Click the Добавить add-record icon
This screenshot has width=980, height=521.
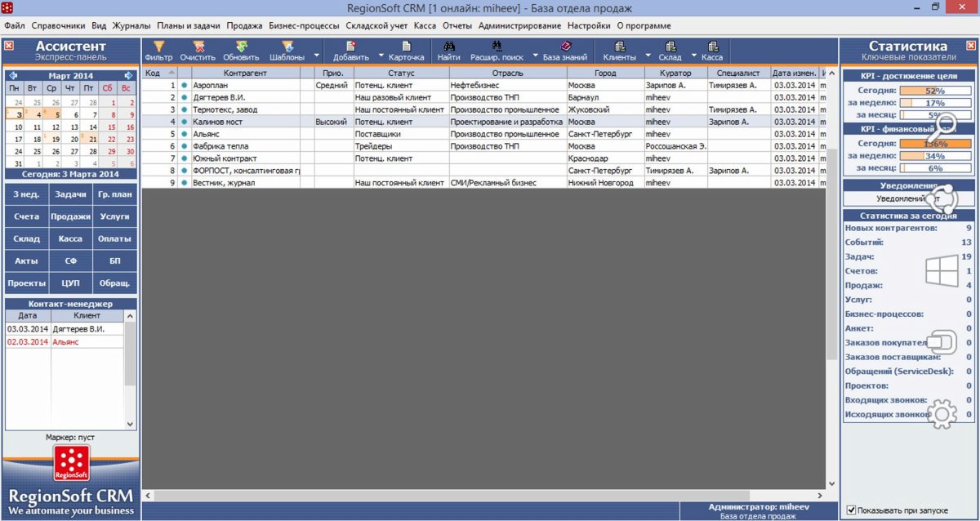coord(351,47)
